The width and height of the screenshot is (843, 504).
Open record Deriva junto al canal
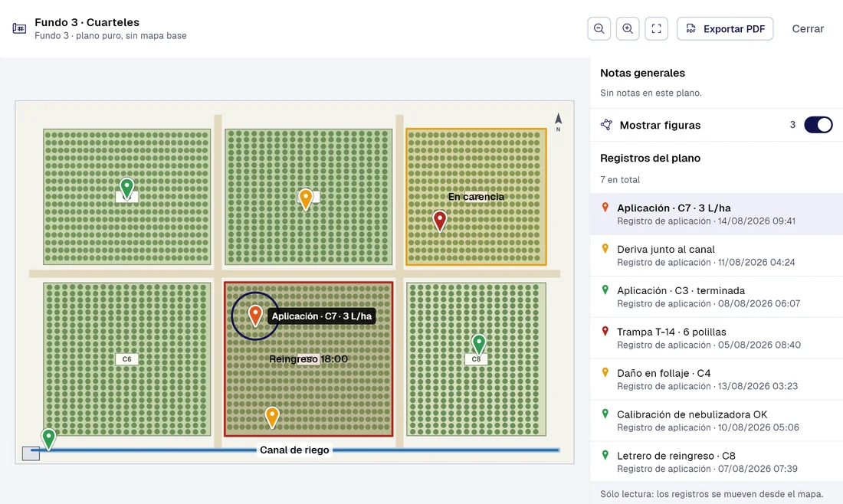[x=716, y=255]
